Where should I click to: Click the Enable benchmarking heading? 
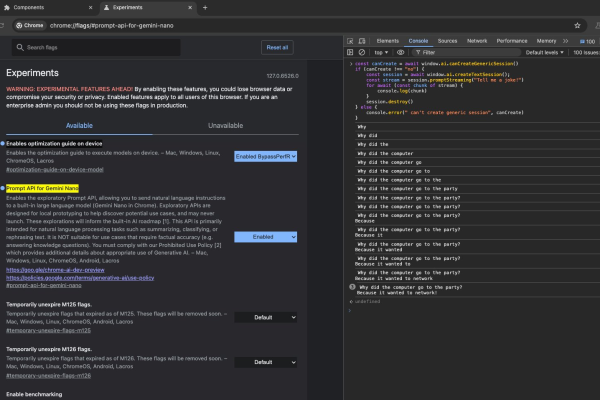coord(34,394)
